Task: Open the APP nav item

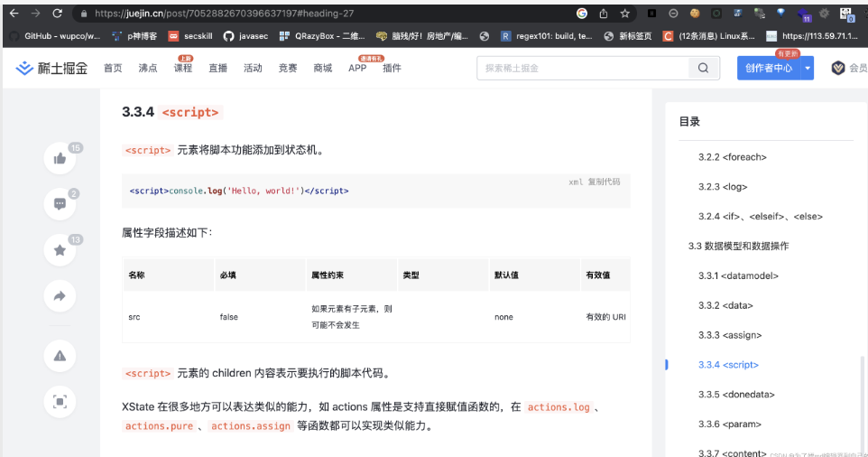Action: [x=357, y=68]
